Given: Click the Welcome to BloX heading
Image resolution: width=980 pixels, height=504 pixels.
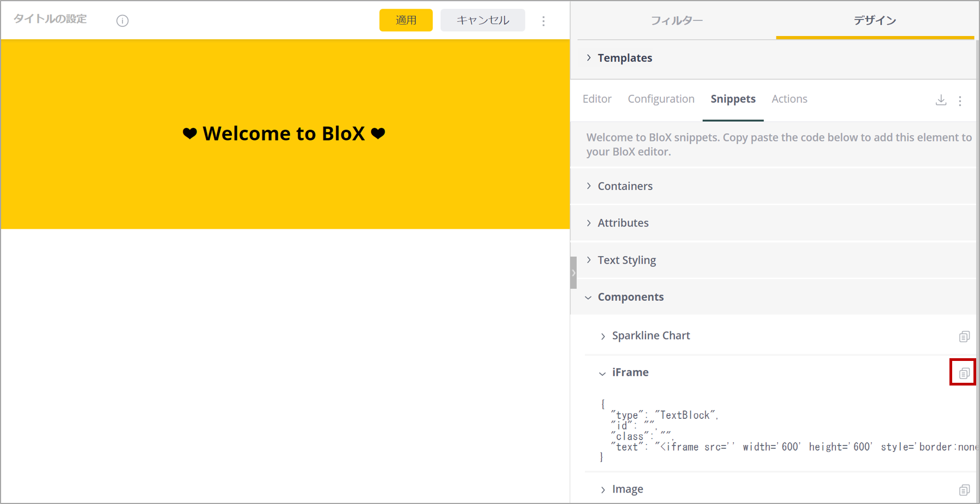Looking at the screenshot, I should pos(284,133).
